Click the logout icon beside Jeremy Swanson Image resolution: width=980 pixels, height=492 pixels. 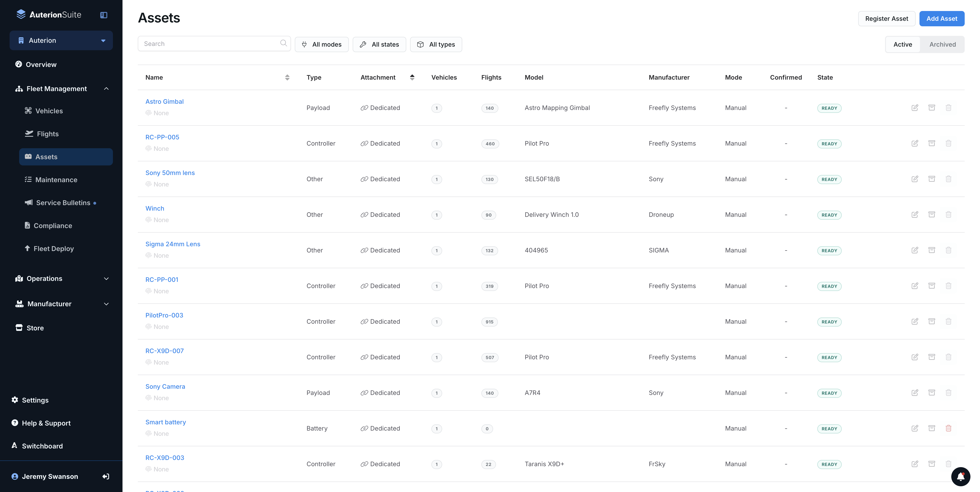(x=106, y=476)
